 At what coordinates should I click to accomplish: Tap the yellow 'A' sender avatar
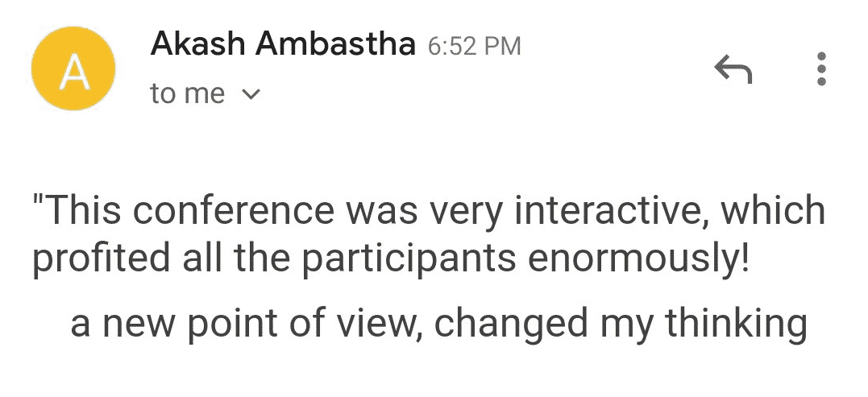73,68
